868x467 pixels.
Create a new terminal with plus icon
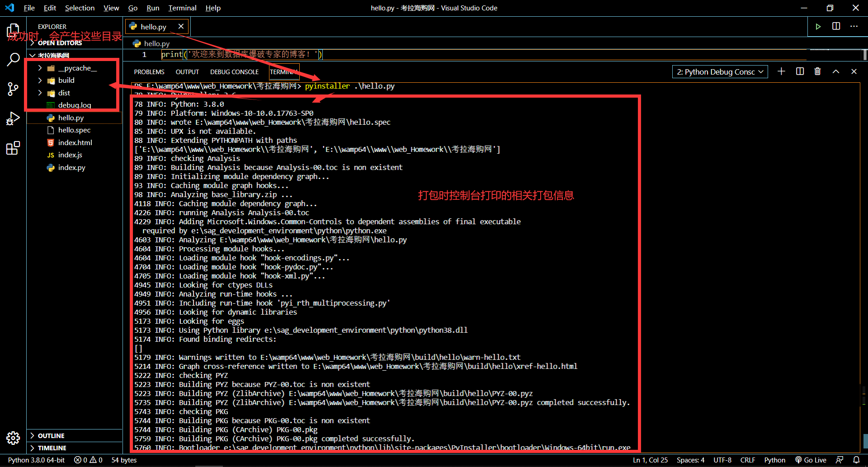(x=781, y=71)
